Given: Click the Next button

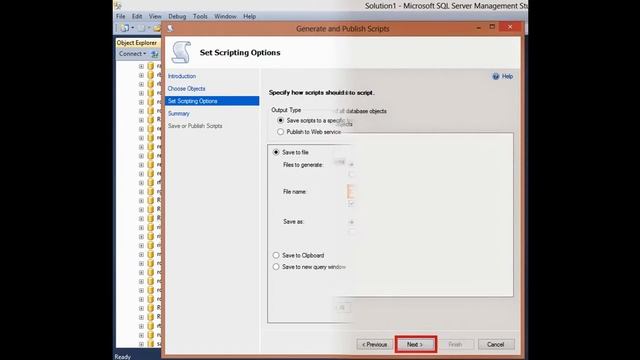Looking at the screenshot, I should click(416, 344).
